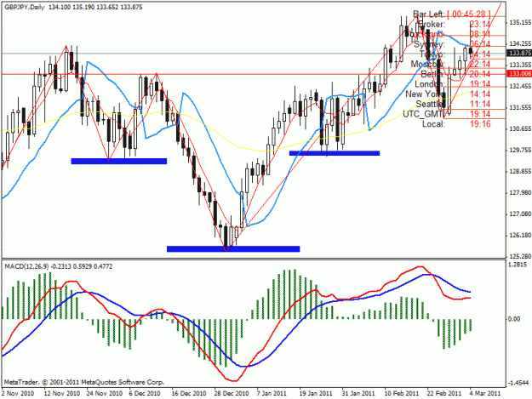Viewport: 532px width, 399px height.
Task: Select the current price label 133.875
Action: (x=520, y=53)
